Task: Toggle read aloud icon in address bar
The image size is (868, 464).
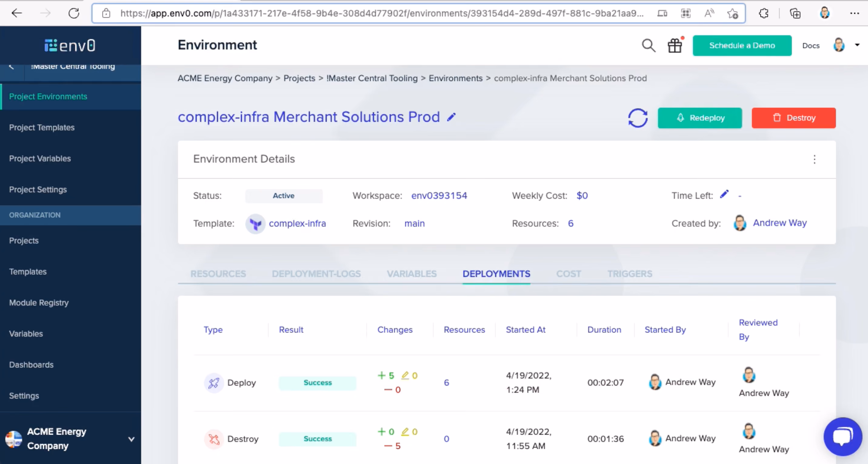Action: [x=709, y=13]
